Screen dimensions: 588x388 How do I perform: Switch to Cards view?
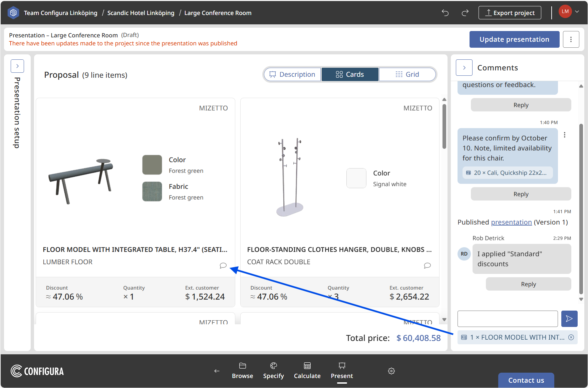pos(350,74)
